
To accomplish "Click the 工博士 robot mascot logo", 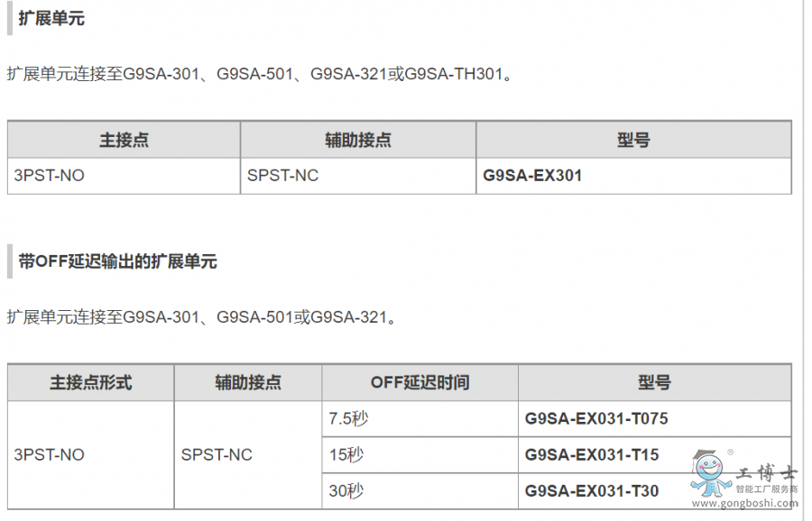I will tap(711, 473).
